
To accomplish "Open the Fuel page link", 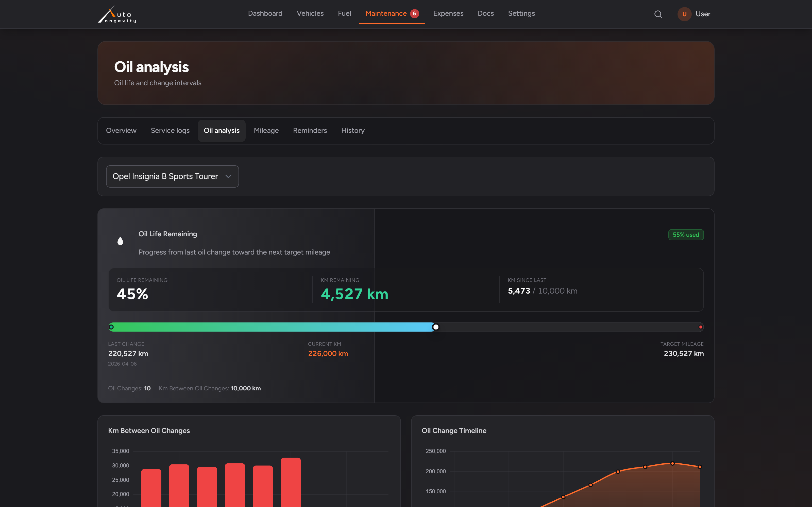I will pos(344,13).
